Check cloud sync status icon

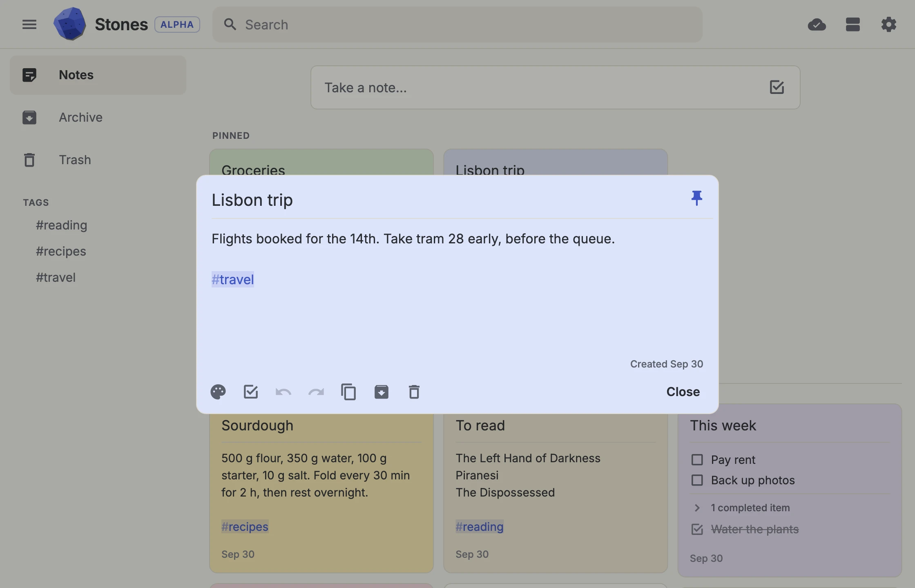pos(817,24)
